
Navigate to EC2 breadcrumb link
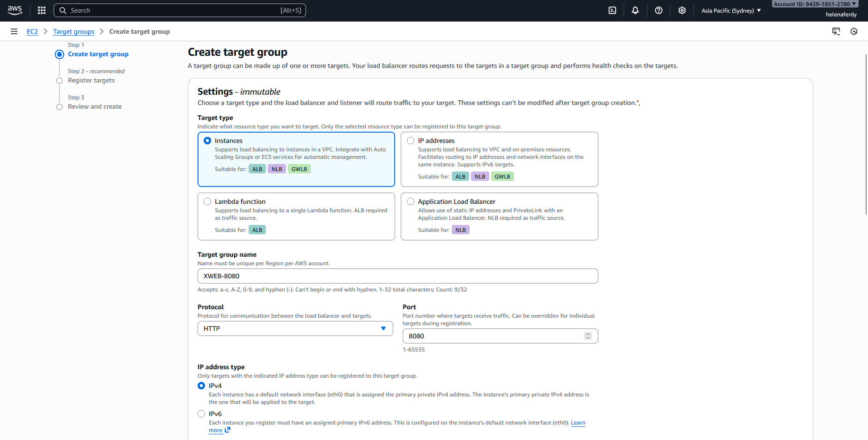(x=32, y=31)
